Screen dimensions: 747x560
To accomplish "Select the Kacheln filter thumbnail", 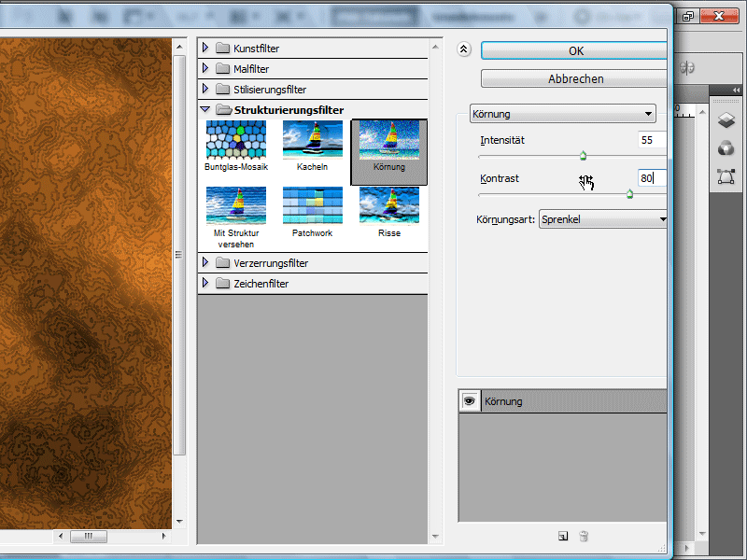I will [313, 139].
